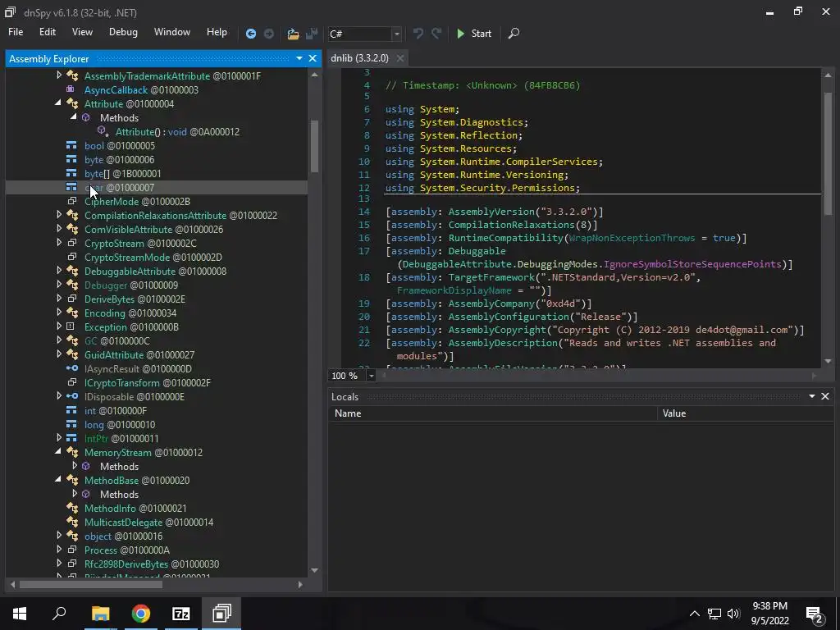Click the Name column header in Locals
Viewport: 840px width, 630px height.
(x=492, y=413)
